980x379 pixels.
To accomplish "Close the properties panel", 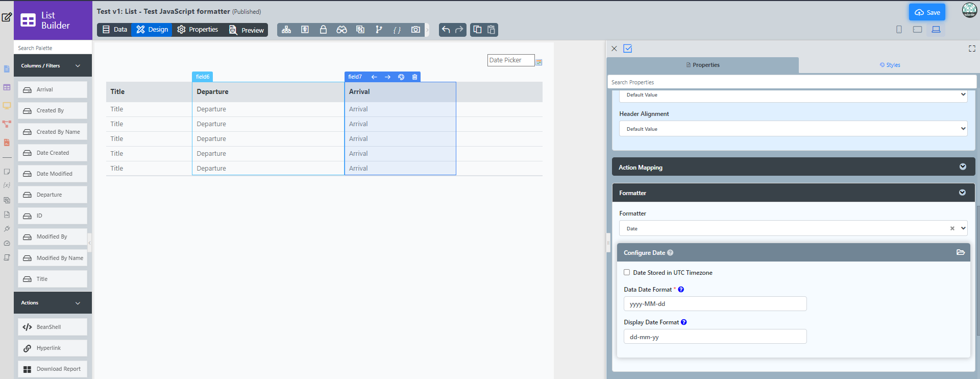I will (614, 49).
